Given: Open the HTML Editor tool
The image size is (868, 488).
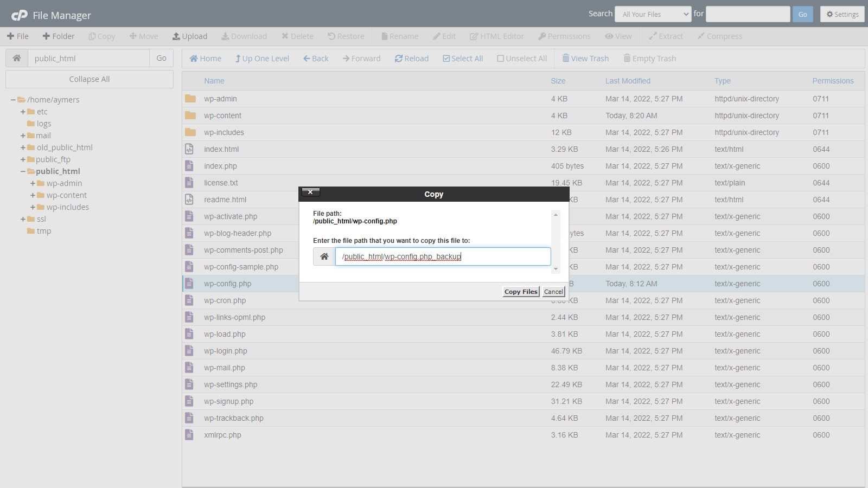Looking at the screenshot, I should point(497,36).
